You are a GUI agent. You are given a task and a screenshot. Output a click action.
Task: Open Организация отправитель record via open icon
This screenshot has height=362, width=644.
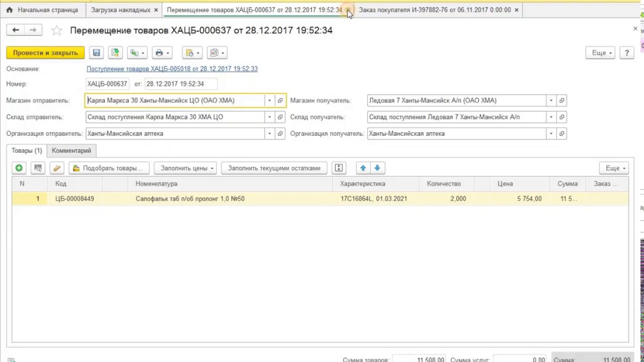coord(280,134)
